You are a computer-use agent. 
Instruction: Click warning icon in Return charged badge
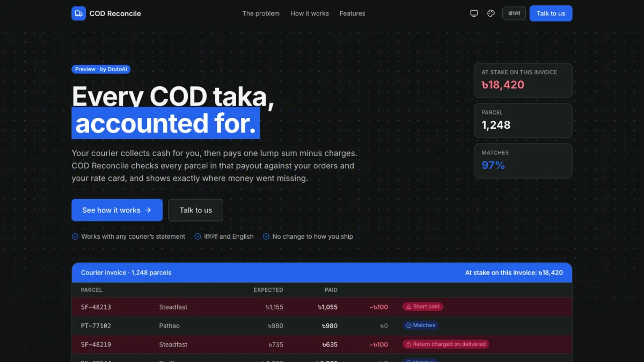[408, 344]
